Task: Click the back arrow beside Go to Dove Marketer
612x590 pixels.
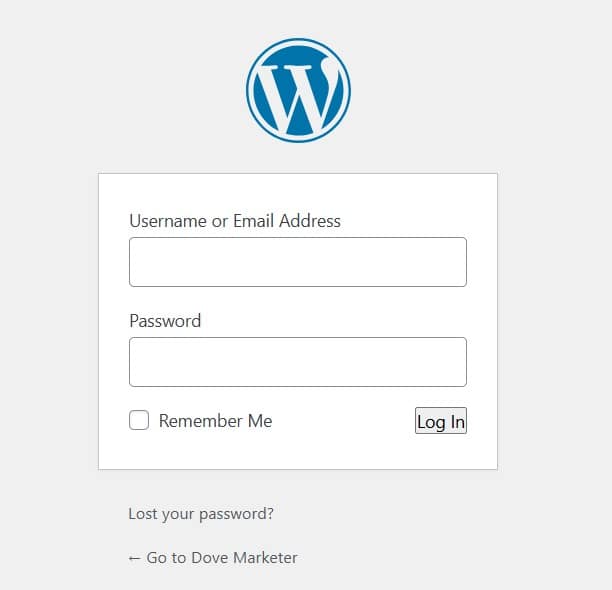Action: pos(134,558)
